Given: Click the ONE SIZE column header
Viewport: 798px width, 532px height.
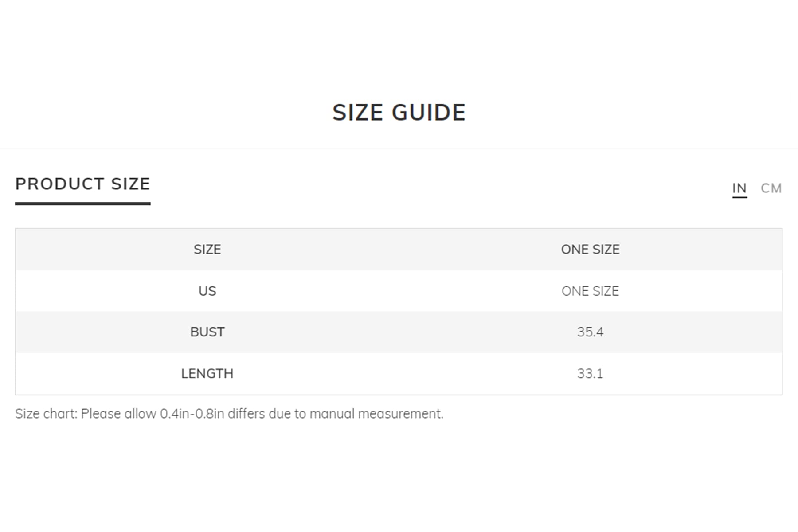Looking at the screenshot, I should click(x=590, y=250).
